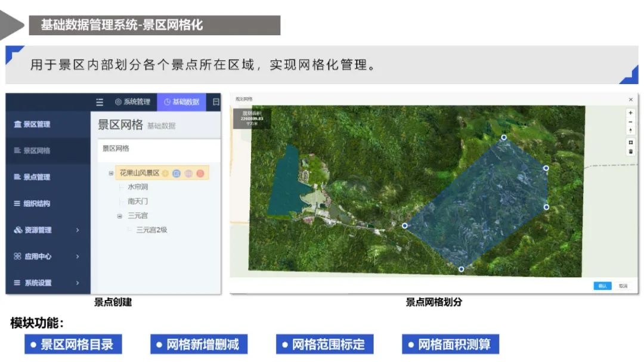Select 三元宫2级 in the tree
Image resolution: width=644 pixels, height=362 pixels.
click(x=151, y=230)
